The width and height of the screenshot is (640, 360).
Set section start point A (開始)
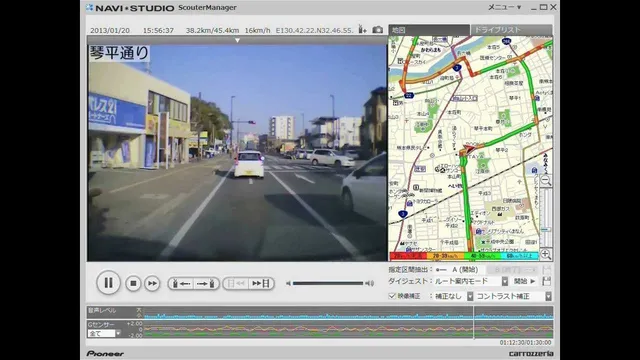tap(459, 270)
